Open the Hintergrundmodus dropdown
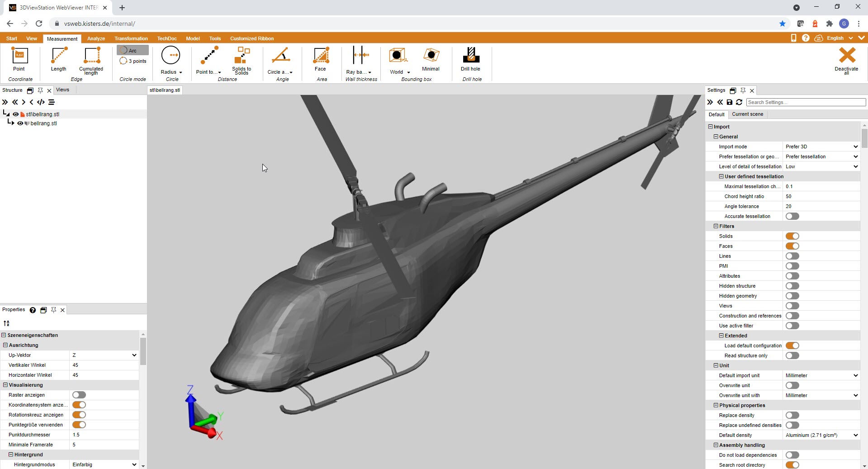 104,464
